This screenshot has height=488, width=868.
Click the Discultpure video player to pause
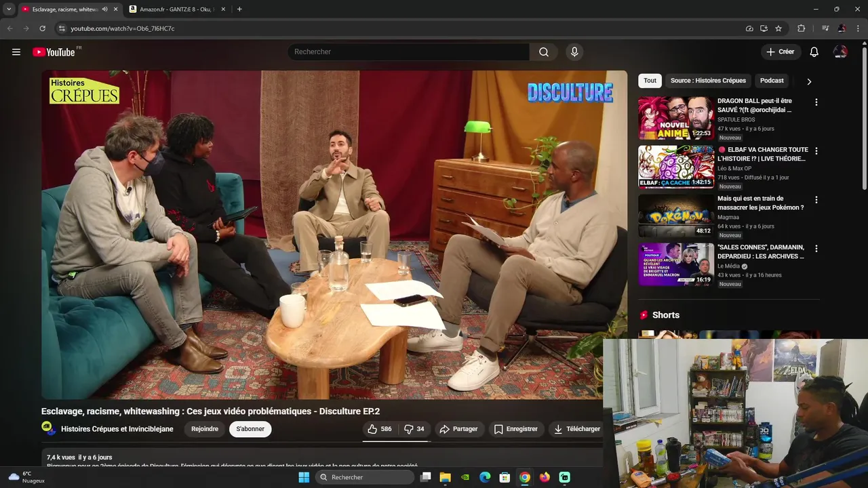point(334,235)
